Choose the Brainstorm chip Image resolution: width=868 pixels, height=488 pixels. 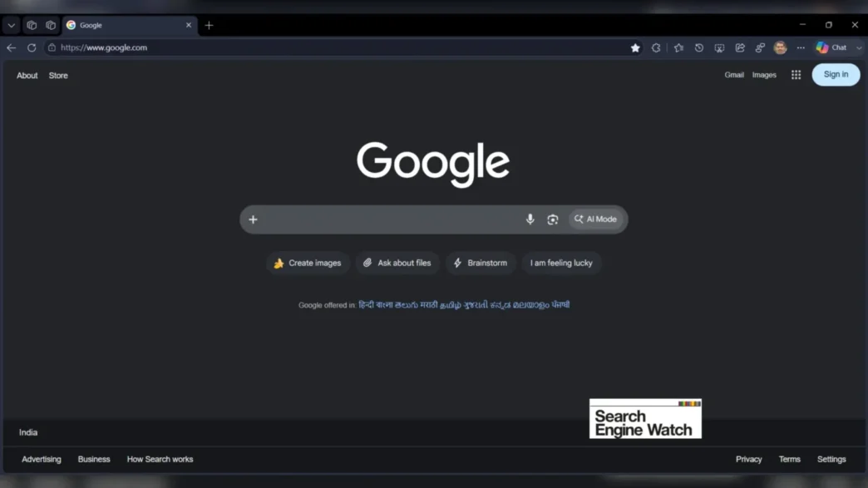[481, 263]
